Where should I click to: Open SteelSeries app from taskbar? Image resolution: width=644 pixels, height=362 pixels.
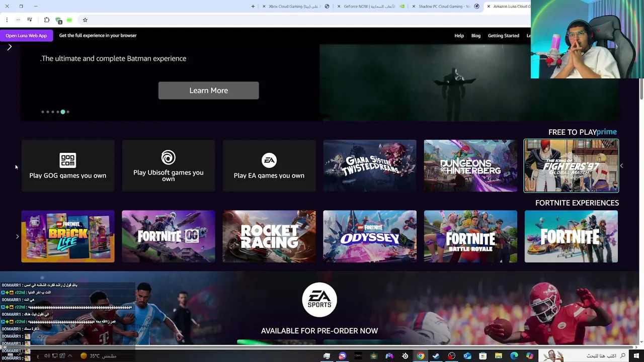pyautogui.click(x=405, y=356)
